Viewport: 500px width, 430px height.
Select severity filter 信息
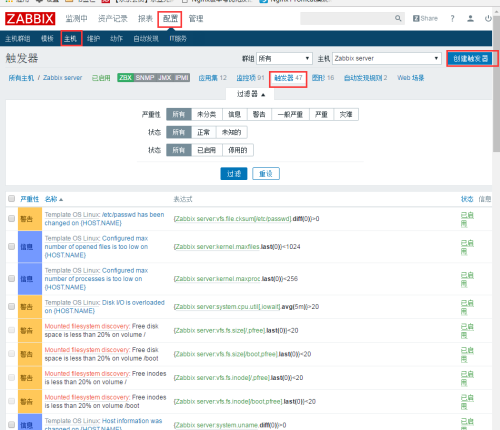tap(235, 114)
